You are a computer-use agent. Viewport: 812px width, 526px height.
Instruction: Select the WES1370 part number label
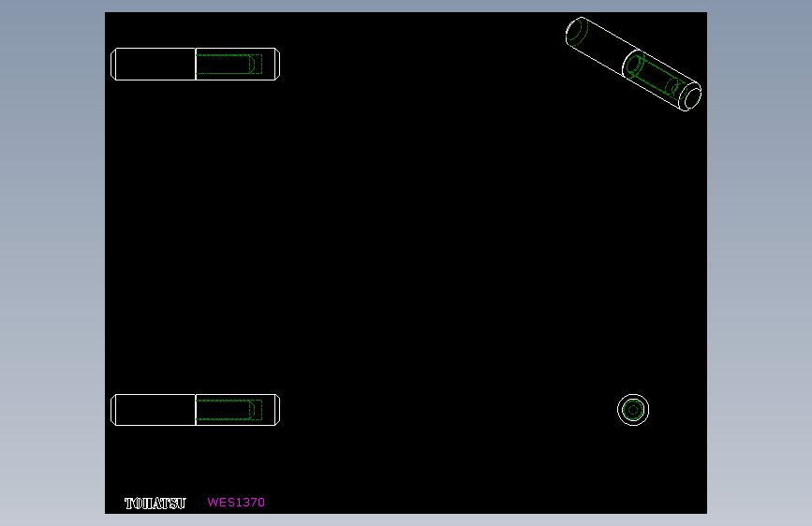tap(236, 503)
